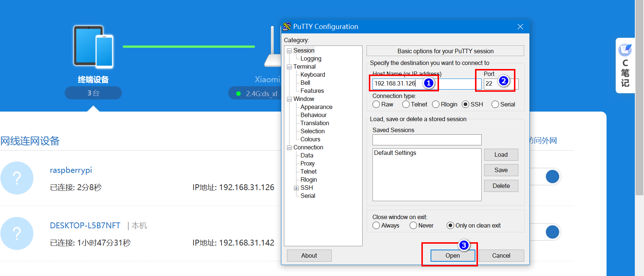
Task: Click the Cancel button
Action: pyautogui.click(x=501, y=255)
